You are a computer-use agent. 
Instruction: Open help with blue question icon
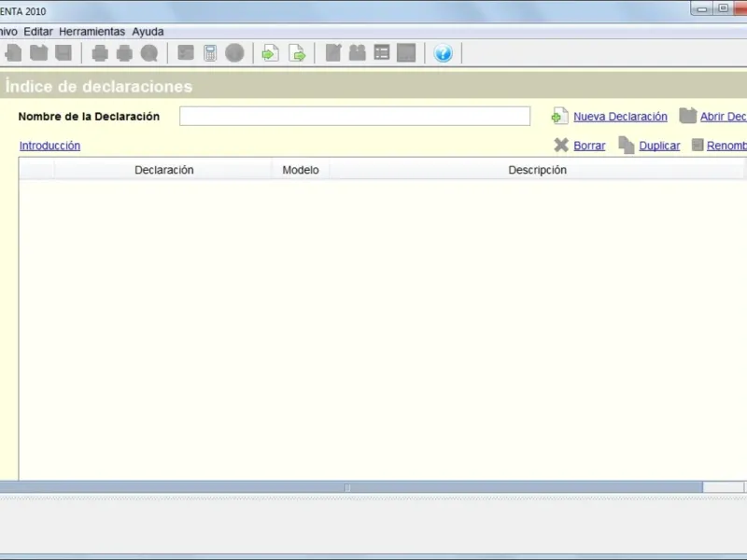(443, 53)
